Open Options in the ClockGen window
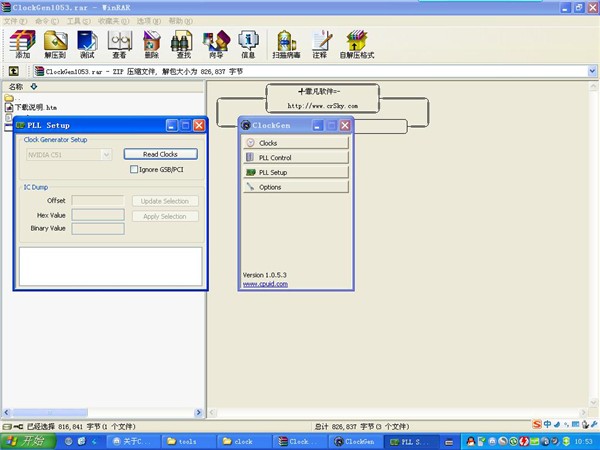The height and width of the screenshot is (450, 600). pyautogui.click(x=296, y=187)
